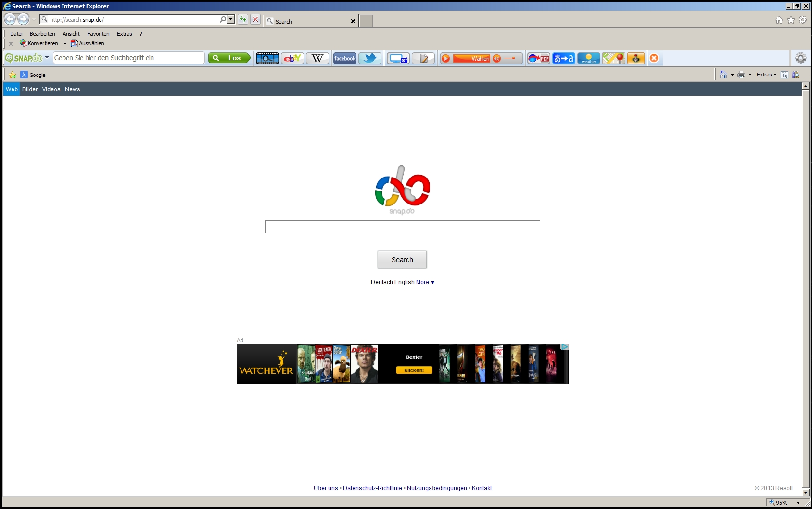The image size is (812, 509).
Task: Open the notepad toolbar icon
Action: click(x=423, y=58)
